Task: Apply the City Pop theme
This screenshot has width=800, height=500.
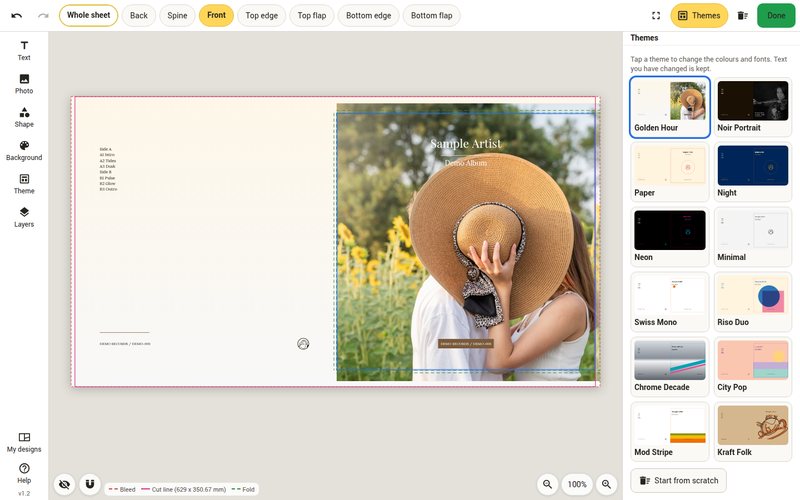Action: click(753, 366)
